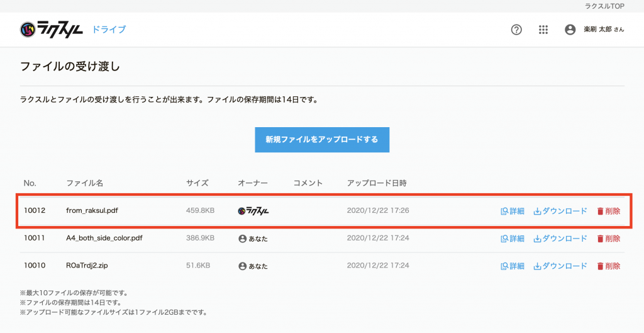
Task: Click the user account avatar icon
Action: pyautogui.click(x=570, y=30)
